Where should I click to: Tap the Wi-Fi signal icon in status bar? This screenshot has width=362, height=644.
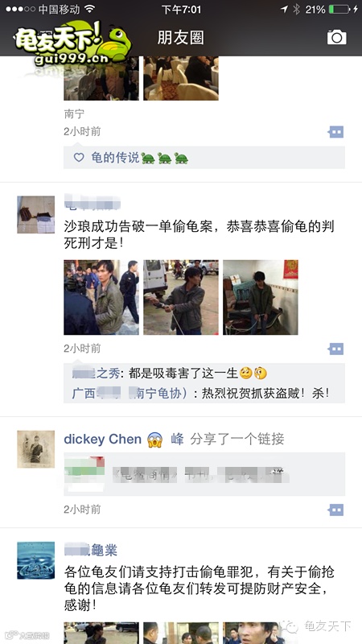pyautogui.click(x=89, y=9)
